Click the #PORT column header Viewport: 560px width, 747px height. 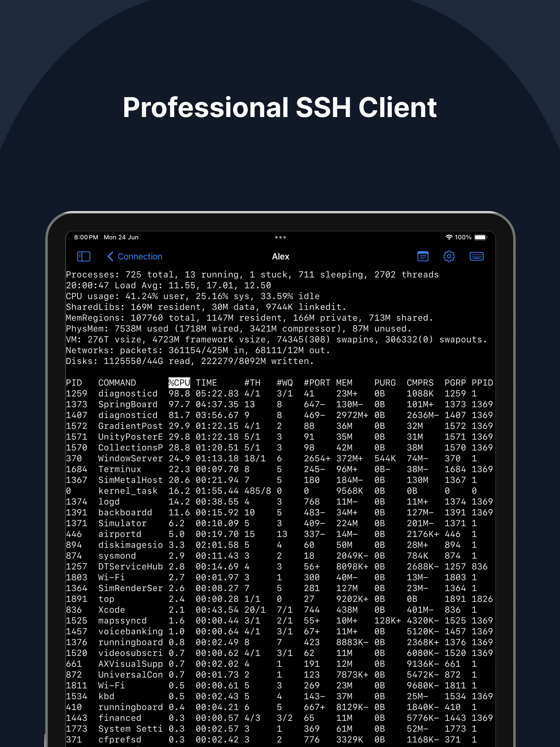(x=317, y=383)
